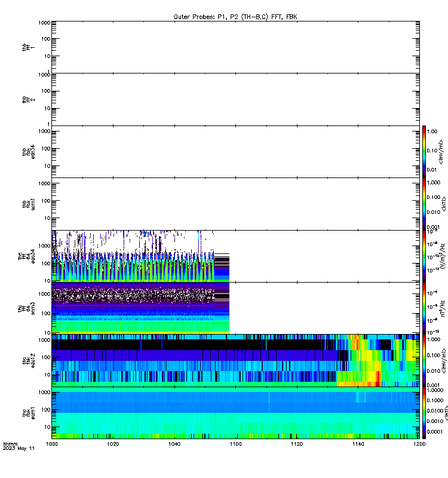Image resolution: width=448 pixels, height=478 pixels.
Task: Click the "1020" time tick label
Action: 113,444
